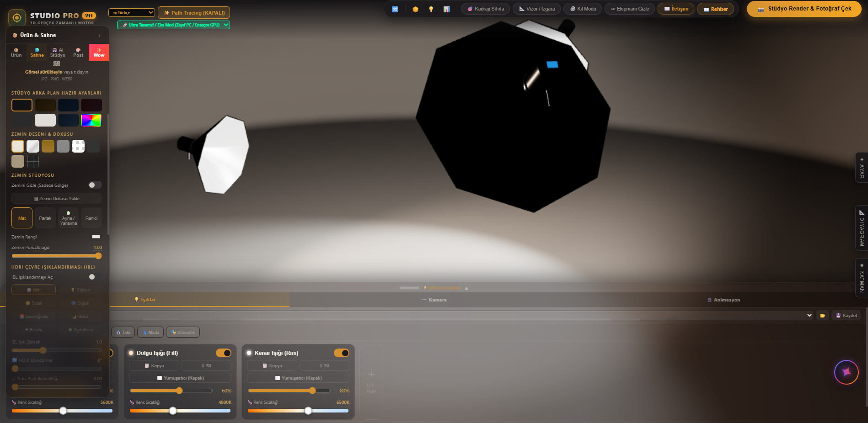The height and width of the screenshot is (423, 868).
Task: Select the Parlak floor finish option
Action: click(x=45, y=218)
